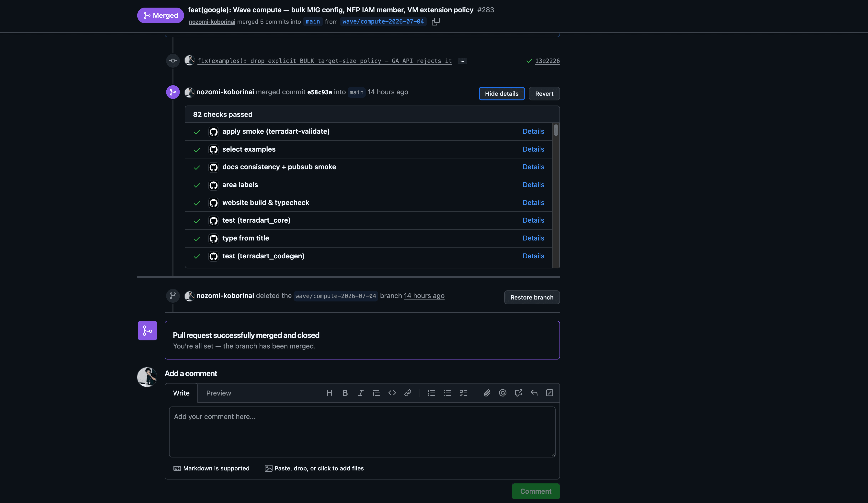Click nozomi-koborinai name in the deleted branch event

(x=225, y=296)
